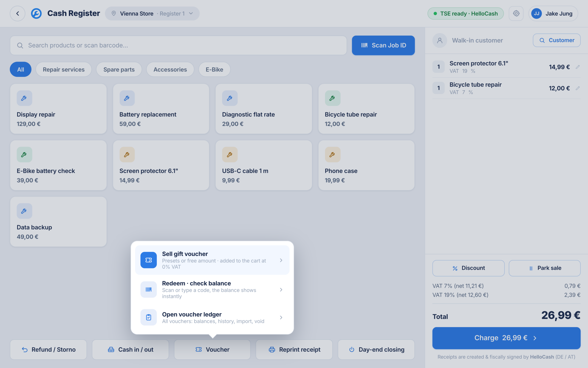Click the walk-in customer avatar icon
The width and height of the screenshot is (588, 368).
pyautogui.click(x=440, y=40)
